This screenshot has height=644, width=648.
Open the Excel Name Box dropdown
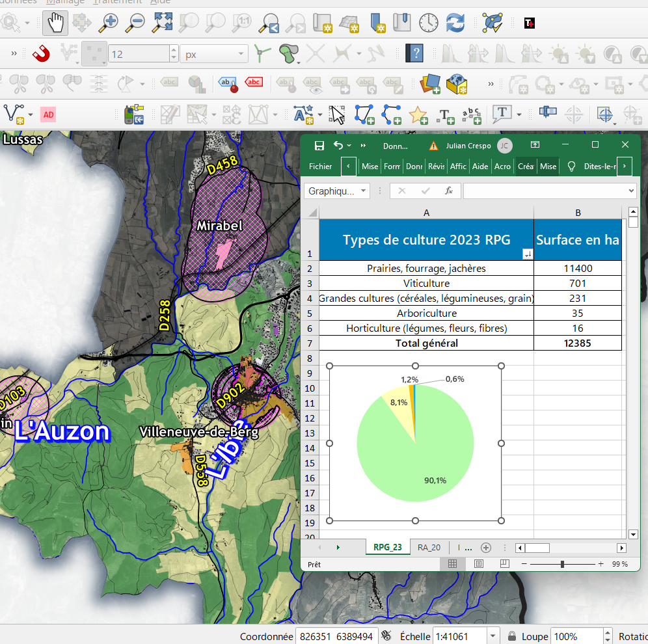click(362, 191)
